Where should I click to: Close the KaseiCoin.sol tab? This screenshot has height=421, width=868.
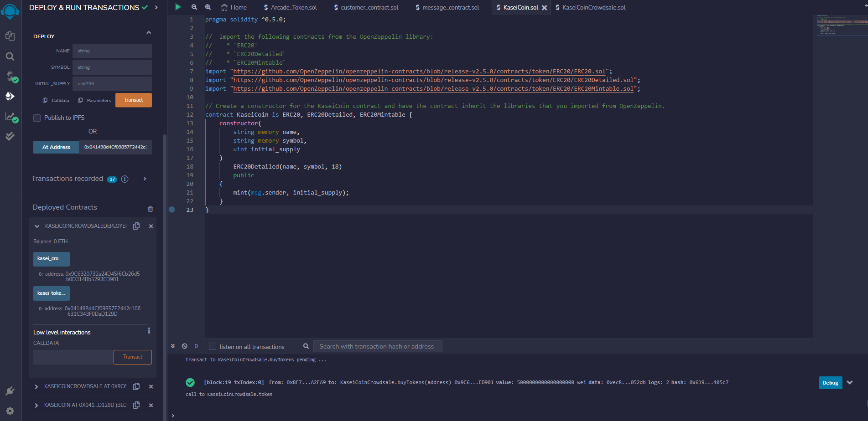(x=544, y=8)
